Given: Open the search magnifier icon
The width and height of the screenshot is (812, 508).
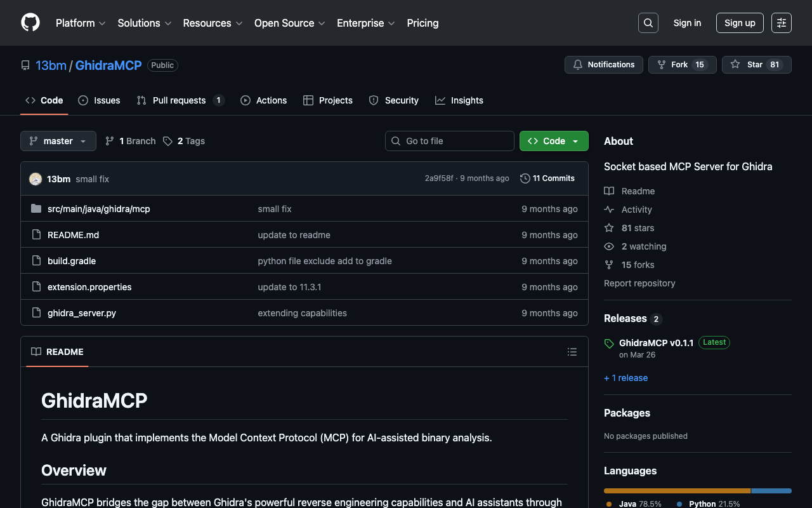Looking at the screenshot, I should [648, 23].
